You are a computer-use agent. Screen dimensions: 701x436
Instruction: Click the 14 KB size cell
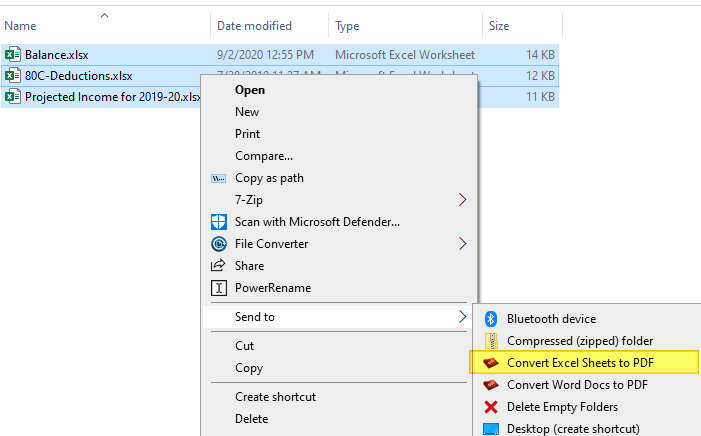[x=540, y=55]
